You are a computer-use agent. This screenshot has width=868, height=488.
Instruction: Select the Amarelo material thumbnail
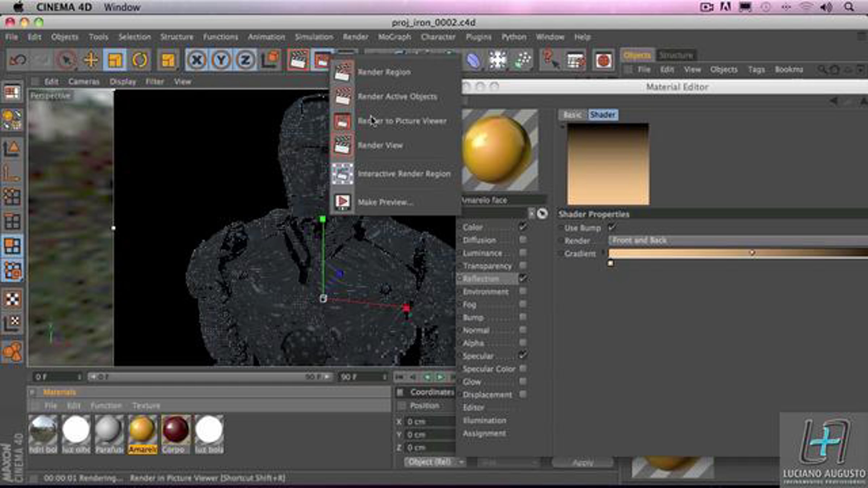(142, 434)
